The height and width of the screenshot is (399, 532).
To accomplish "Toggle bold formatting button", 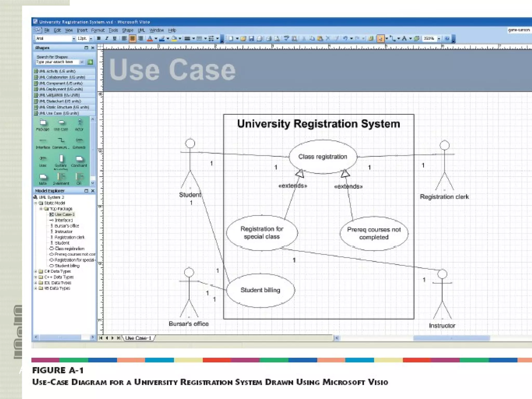I will pos(99,38).
